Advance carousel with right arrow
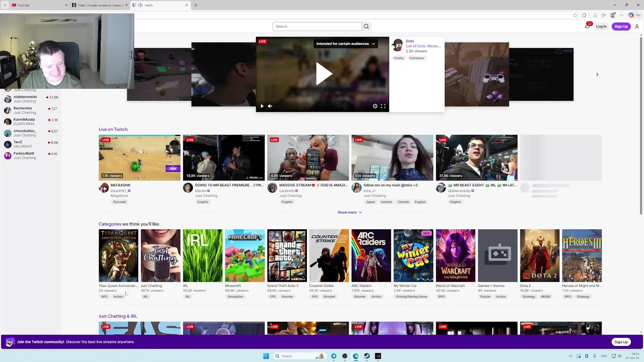644x362 pixels. 597,74
